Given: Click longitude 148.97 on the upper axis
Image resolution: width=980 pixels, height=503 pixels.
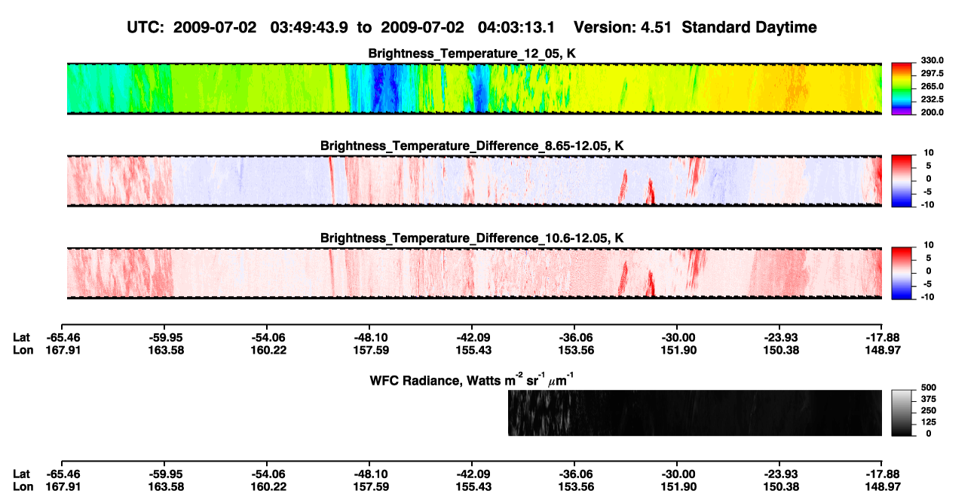Looking at the screenshot, I should click(882, 351).
